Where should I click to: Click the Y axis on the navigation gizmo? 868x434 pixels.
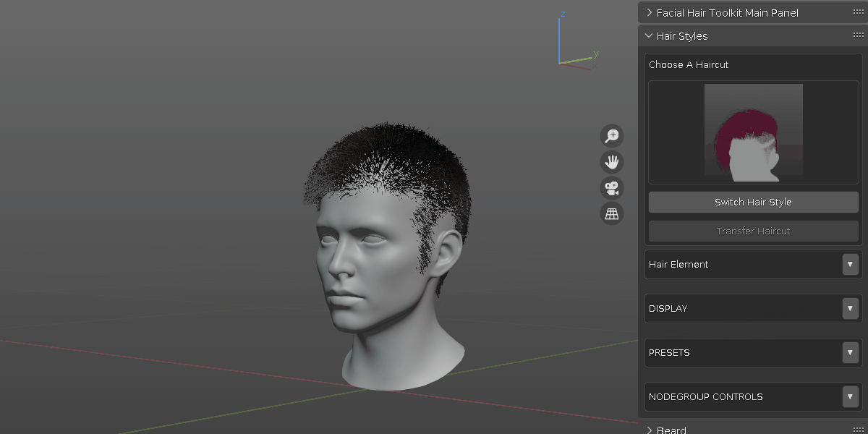[595, 54]
